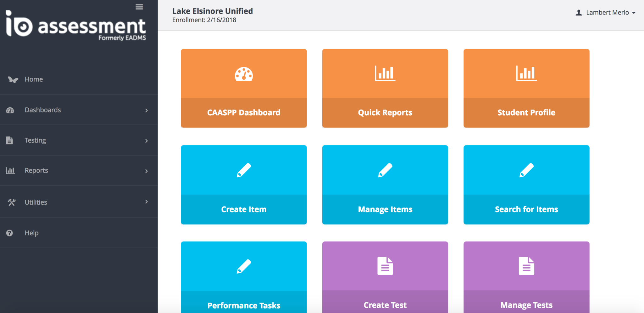Image resolution: width=644 pixels, height=313 pixels.
Task: Click the pencil icon on Performance Tasks tile
Action: (244, 267)
